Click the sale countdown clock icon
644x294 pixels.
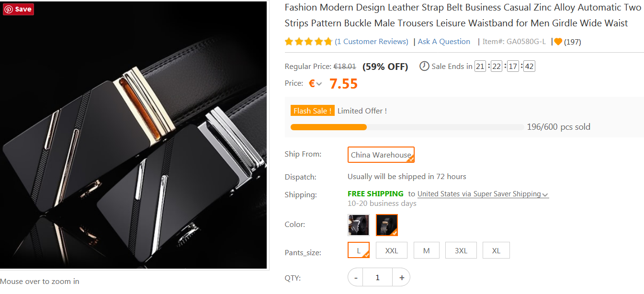tap(424, 66)
